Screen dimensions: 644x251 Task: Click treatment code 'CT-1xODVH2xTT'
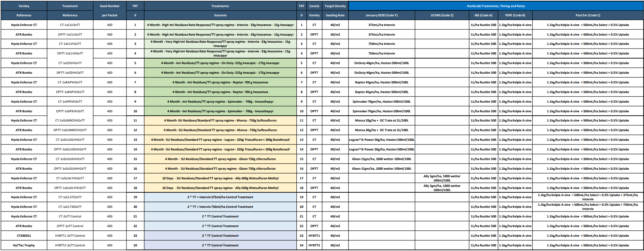coord(70,63)
